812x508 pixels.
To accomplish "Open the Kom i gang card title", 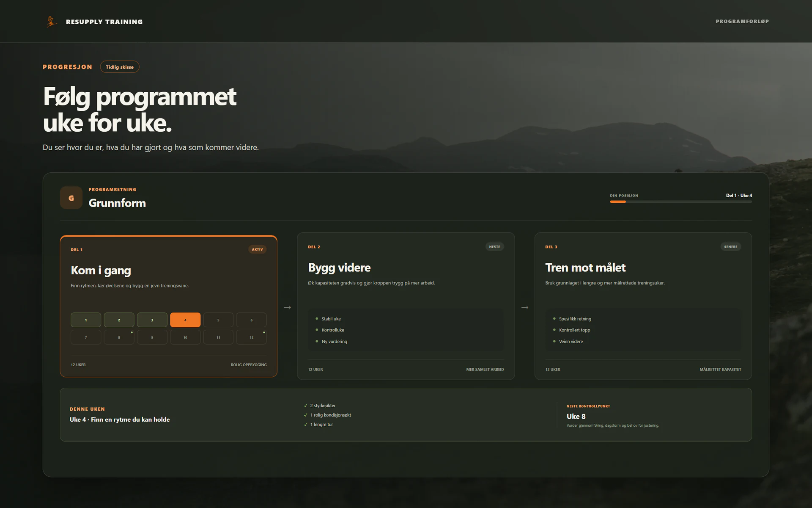I will click(101, 270).
